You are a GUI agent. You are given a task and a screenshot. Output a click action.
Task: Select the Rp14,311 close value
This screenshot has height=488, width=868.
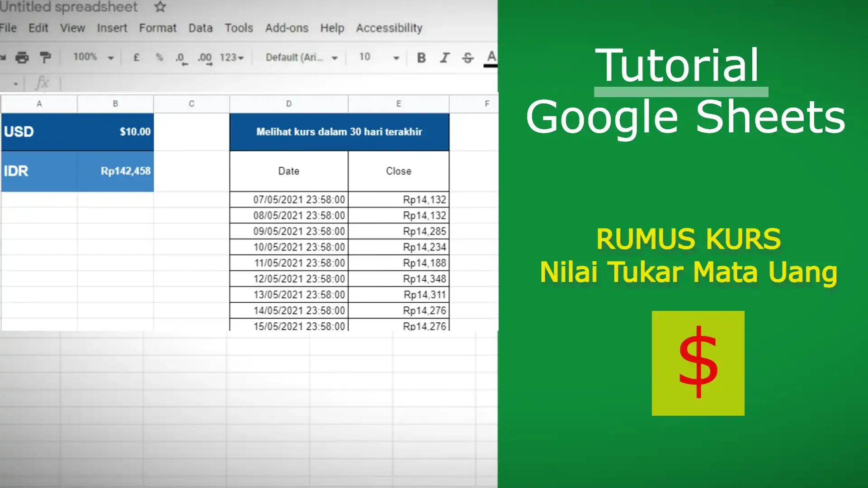pyautogui.click(x=399, y=295)
